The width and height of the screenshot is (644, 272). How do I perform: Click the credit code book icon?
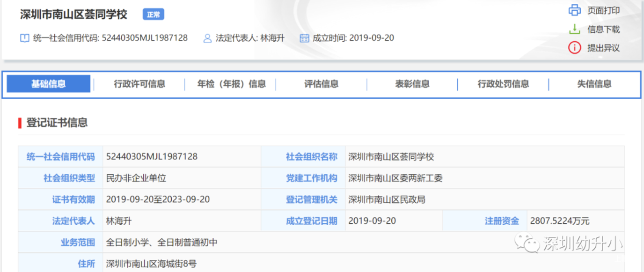(x=25, y=38)
